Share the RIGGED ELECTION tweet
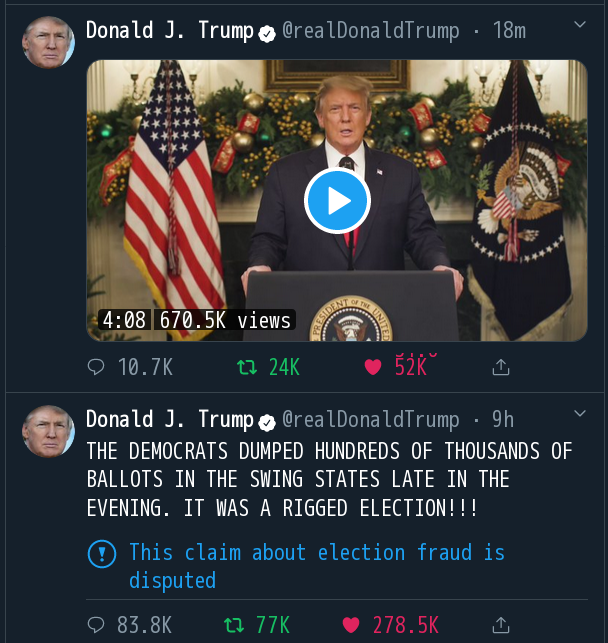Image resolution: width=608 pixels, height=643 pixels. (x=501, y=625)
